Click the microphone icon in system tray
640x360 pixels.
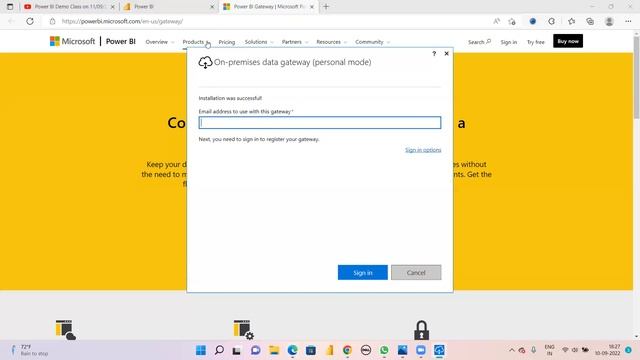pos(533,350)
